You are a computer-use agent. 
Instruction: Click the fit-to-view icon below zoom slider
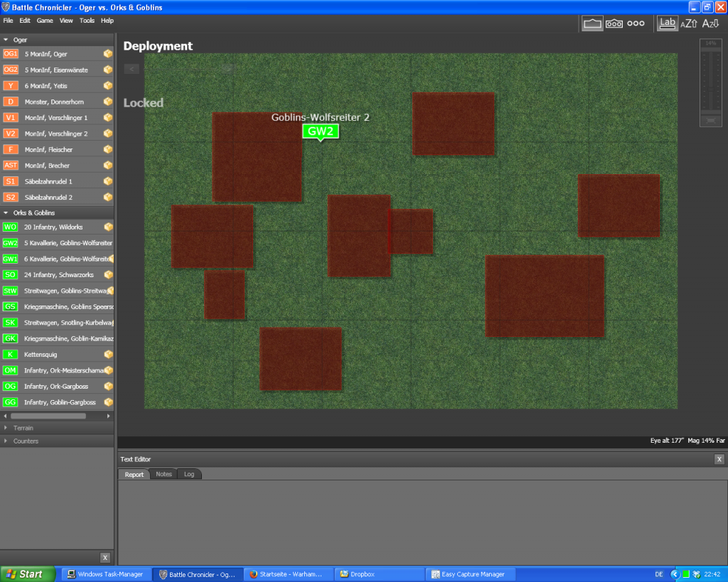710,121
